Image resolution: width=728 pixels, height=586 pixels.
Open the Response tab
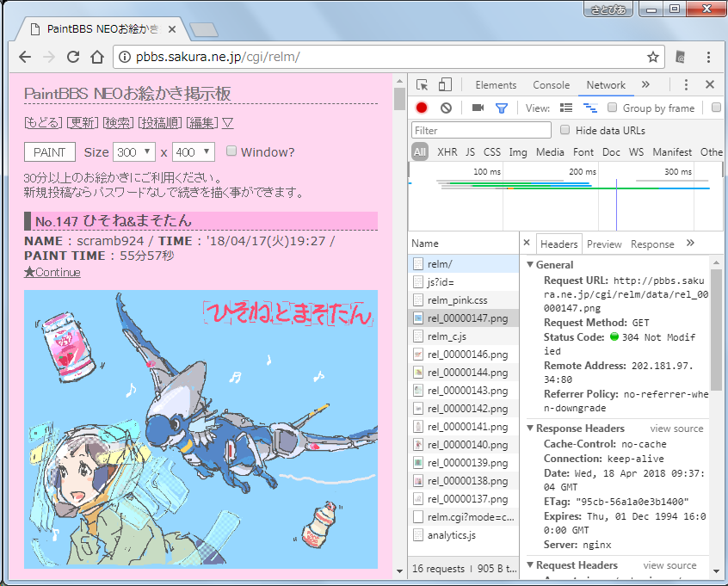652,244
